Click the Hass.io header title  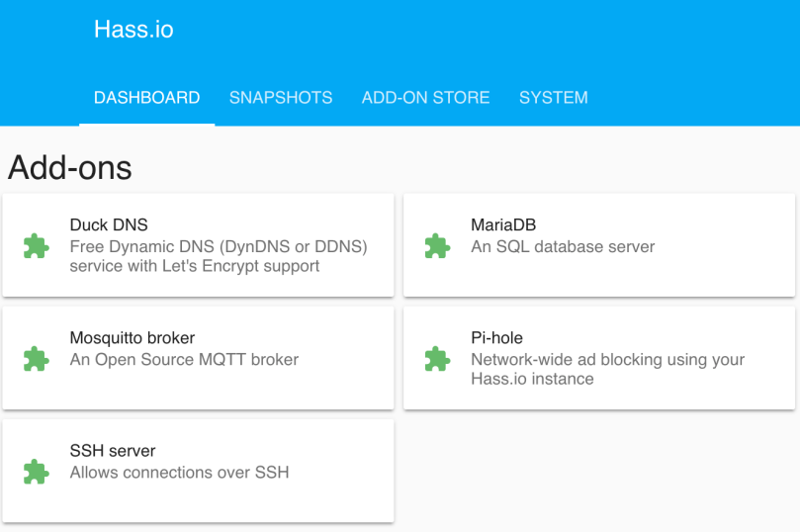click(x=133, y=30)
